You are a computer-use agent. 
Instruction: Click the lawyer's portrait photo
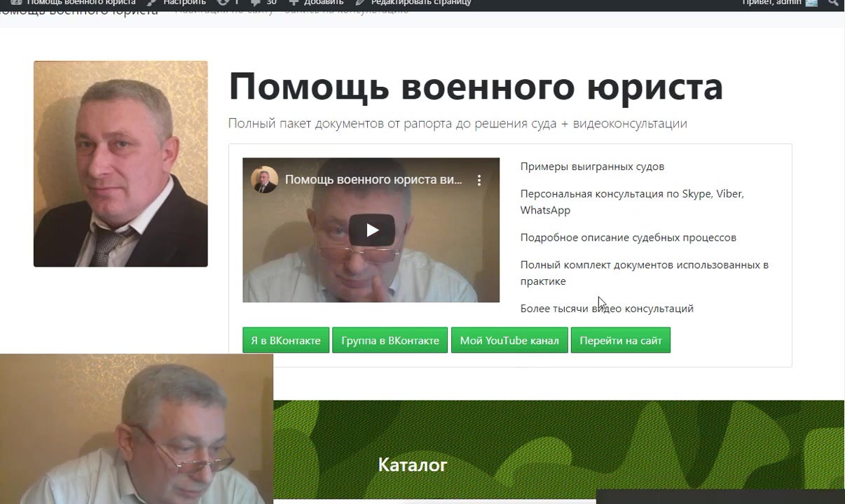pos(121,164)
